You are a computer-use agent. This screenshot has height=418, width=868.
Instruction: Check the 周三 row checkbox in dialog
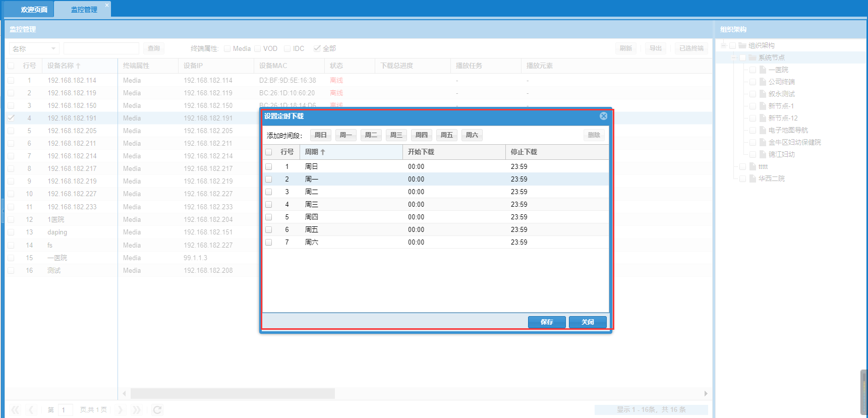coord(269,204)
